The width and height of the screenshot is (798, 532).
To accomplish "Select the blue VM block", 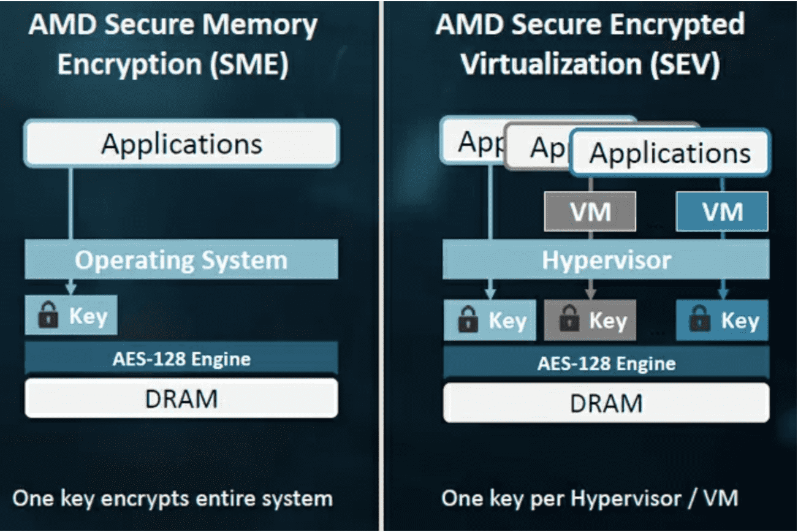I will point(722,211).
